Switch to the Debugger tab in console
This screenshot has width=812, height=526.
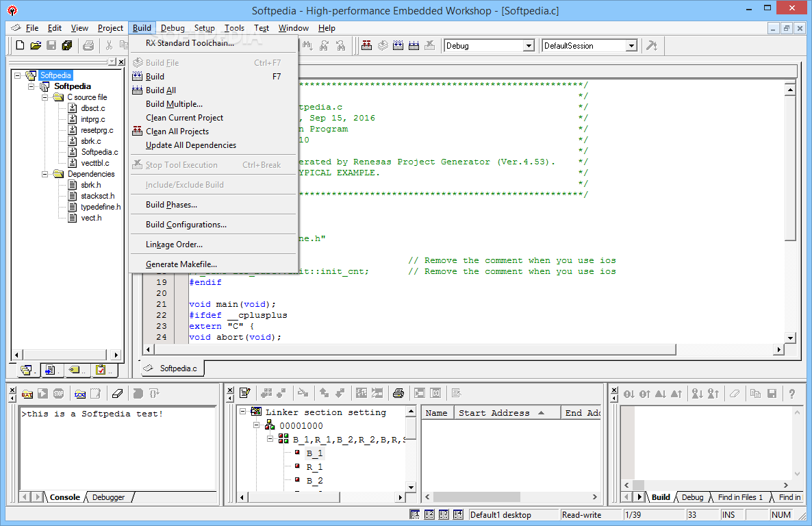[x=109, y=497]
